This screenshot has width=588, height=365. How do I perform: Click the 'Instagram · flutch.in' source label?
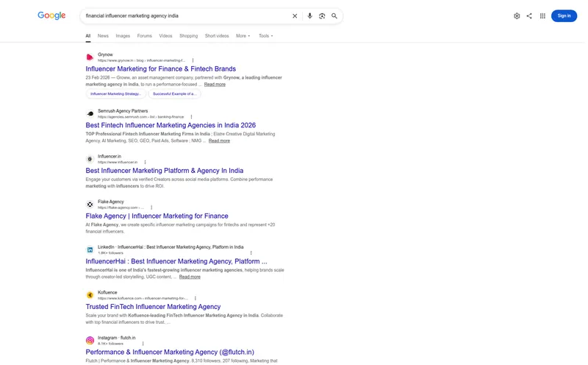(x=117, y=338)
